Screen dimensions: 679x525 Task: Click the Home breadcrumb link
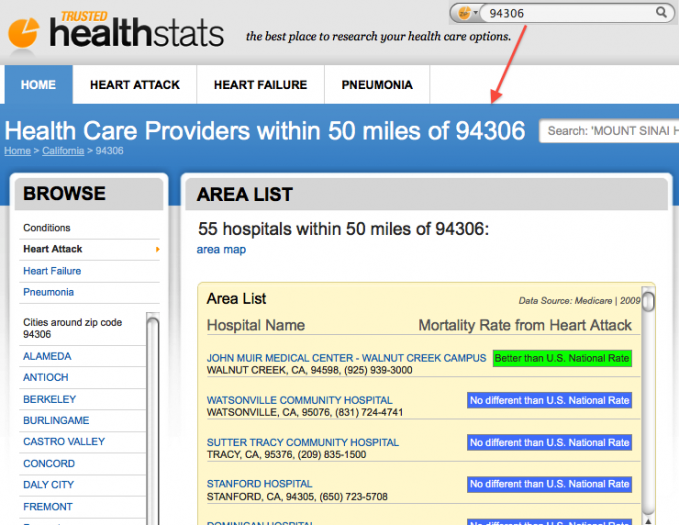click(x=17, y=151)
